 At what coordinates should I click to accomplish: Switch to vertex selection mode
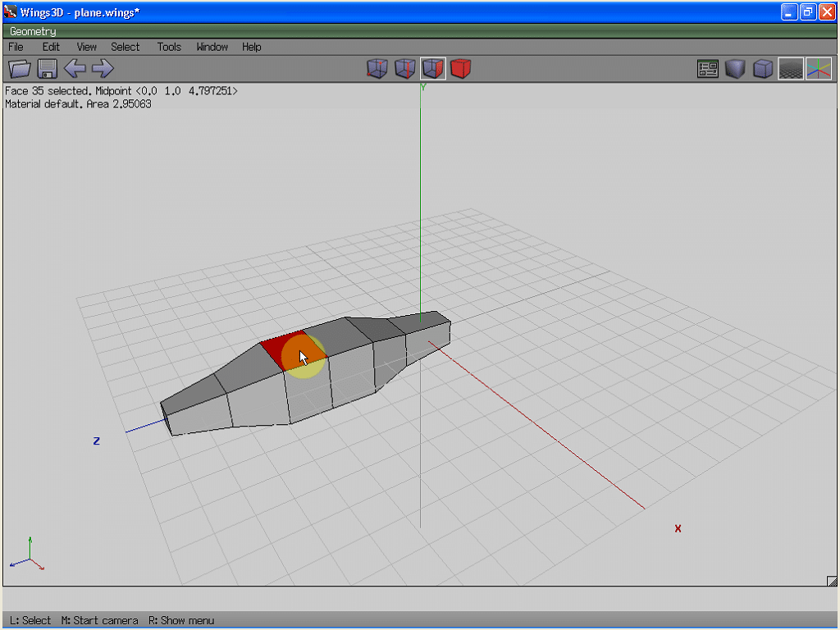tap(377, 69)
